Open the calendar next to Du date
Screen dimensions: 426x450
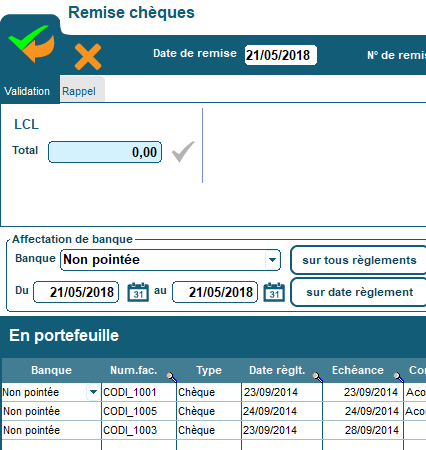coord(138,292)
